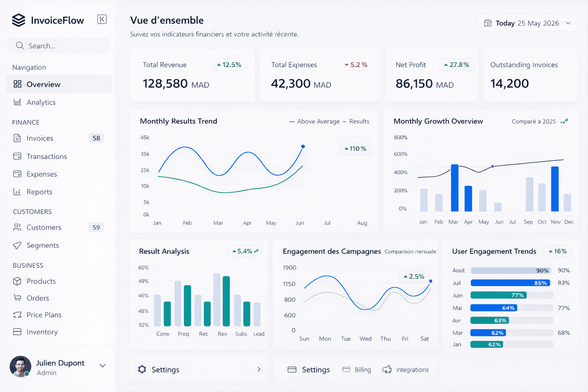Click the Segments tag icon

(x=17, y=245)
